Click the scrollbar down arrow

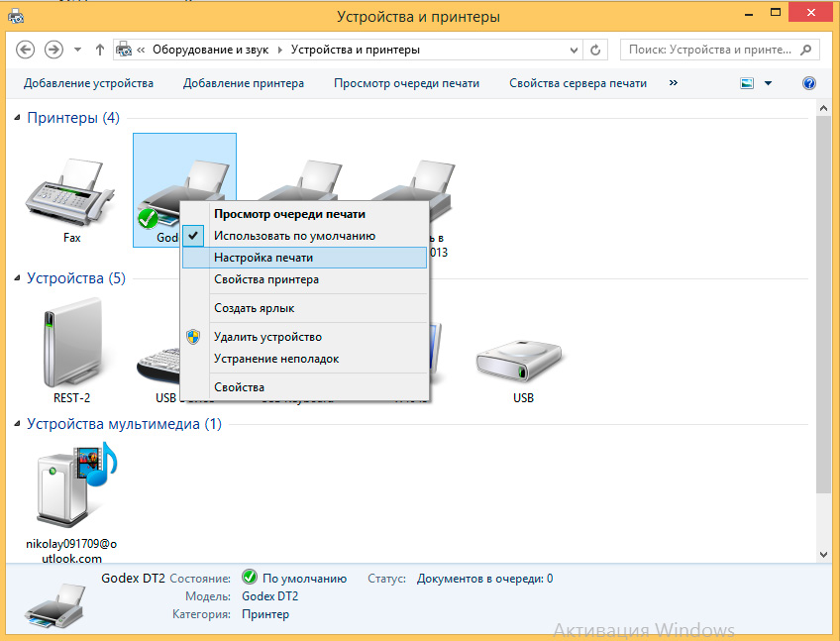[823, 555]
